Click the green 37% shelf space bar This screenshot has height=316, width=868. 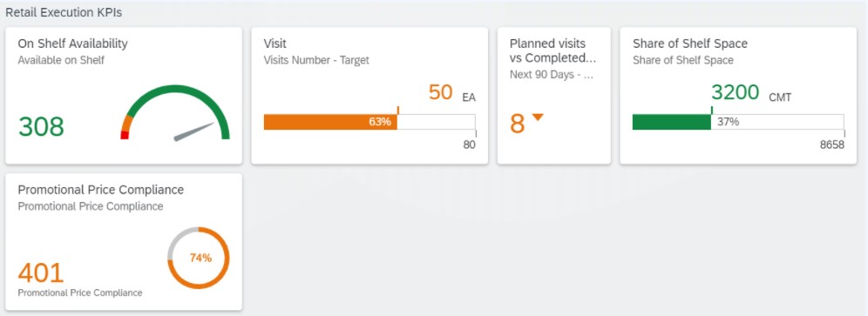[672, 122]
